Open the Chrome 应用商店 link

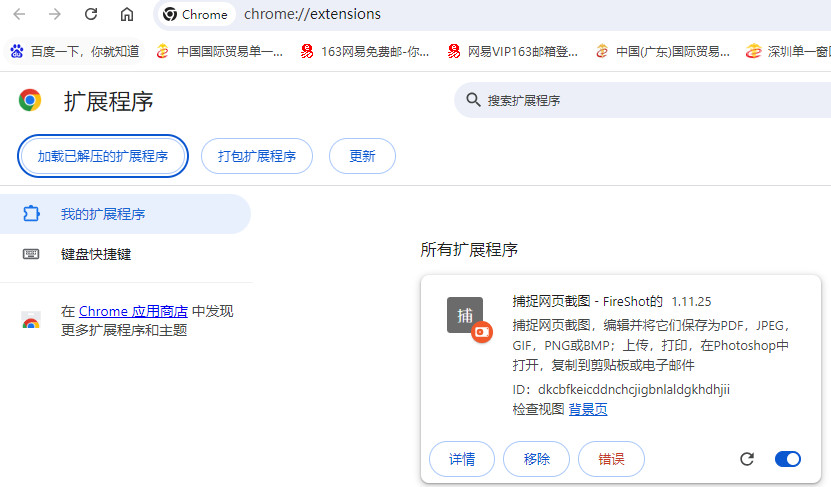click(x=133, y=311)
